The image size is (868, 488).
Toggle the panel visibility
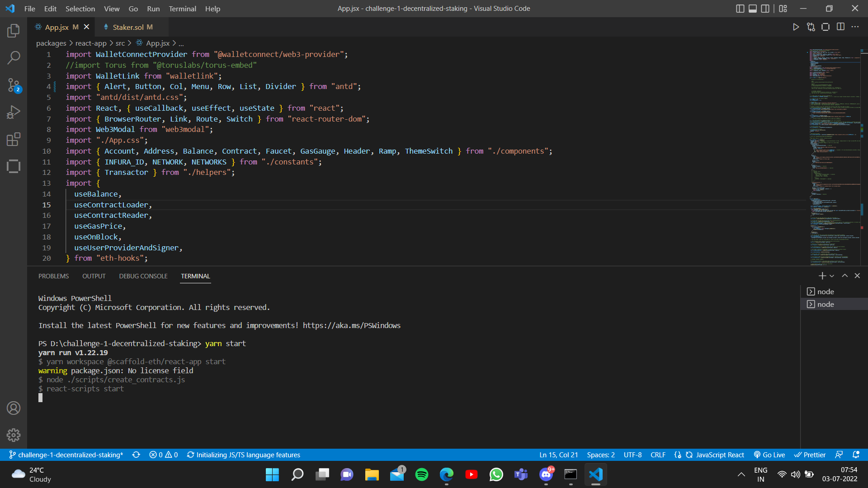[x=752, y=8]
